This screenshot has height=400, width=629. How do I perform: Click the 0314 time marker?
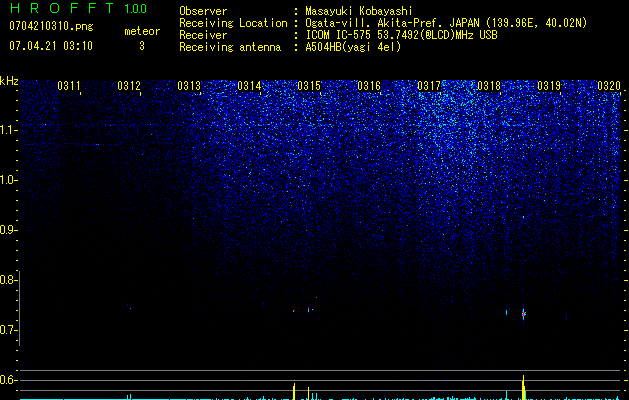click(249, 86)
